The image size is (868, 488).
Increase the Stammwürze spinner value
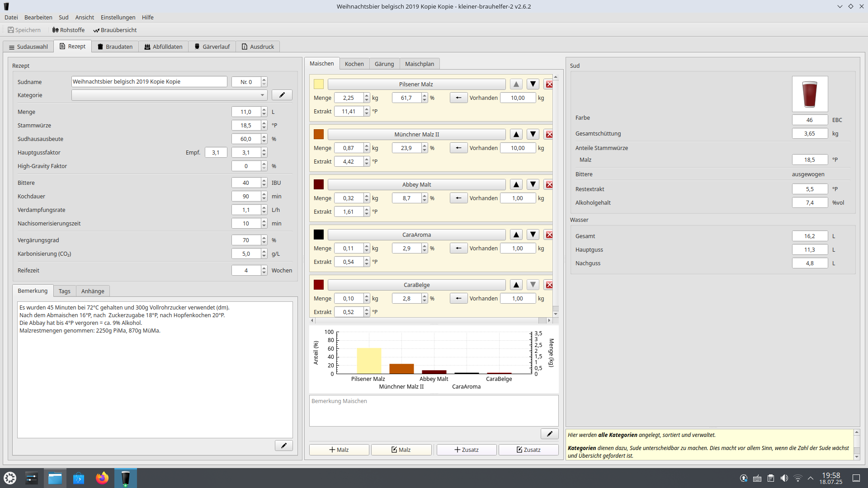[264, 123]
